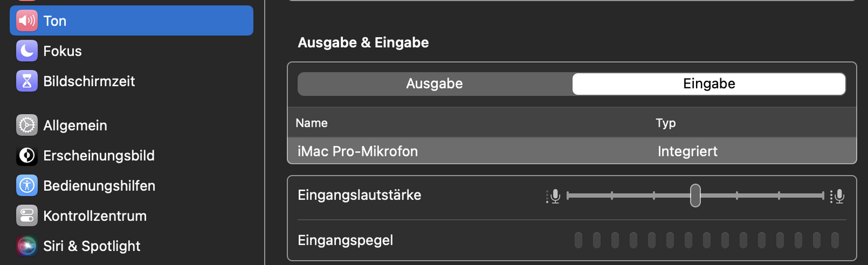
Task: Click the Ton speaker icon in sidebar
Action: 27,21
